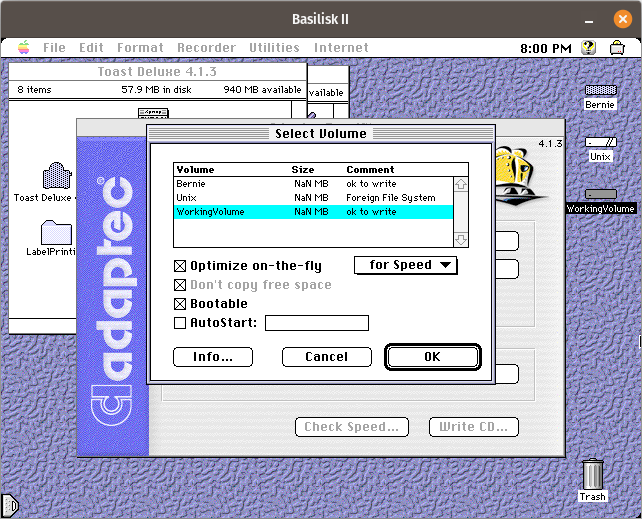Minimize the Basilisk II window
This screenshot has width=642, height=519.
pyautogui.click(x=589, y=19)
